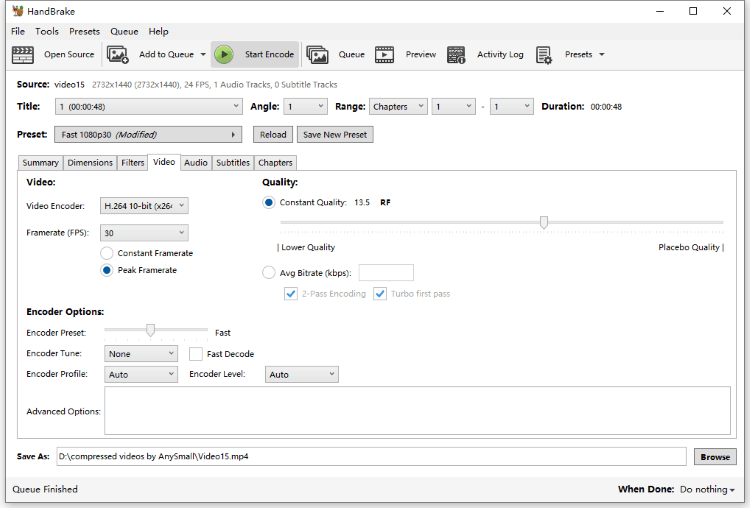This screenshot has height=508, width=750.
Task: Click the Open Source label
Action: 69,55
